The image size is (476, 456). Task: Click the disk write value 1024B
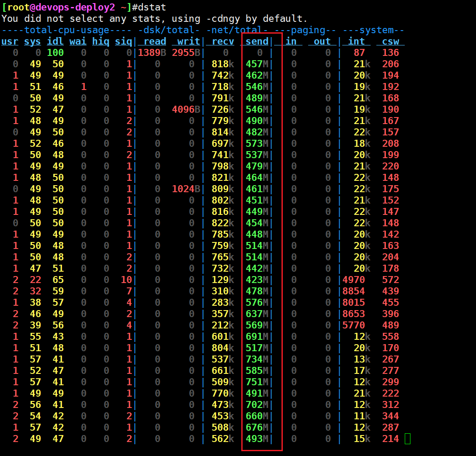point(186,189)
